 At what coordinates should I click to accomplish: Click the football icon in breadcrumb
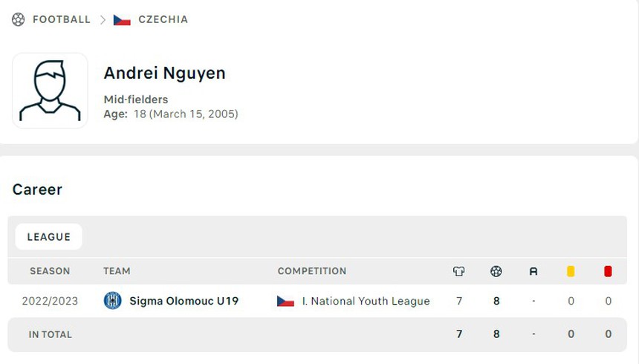[x=19, y=19]
